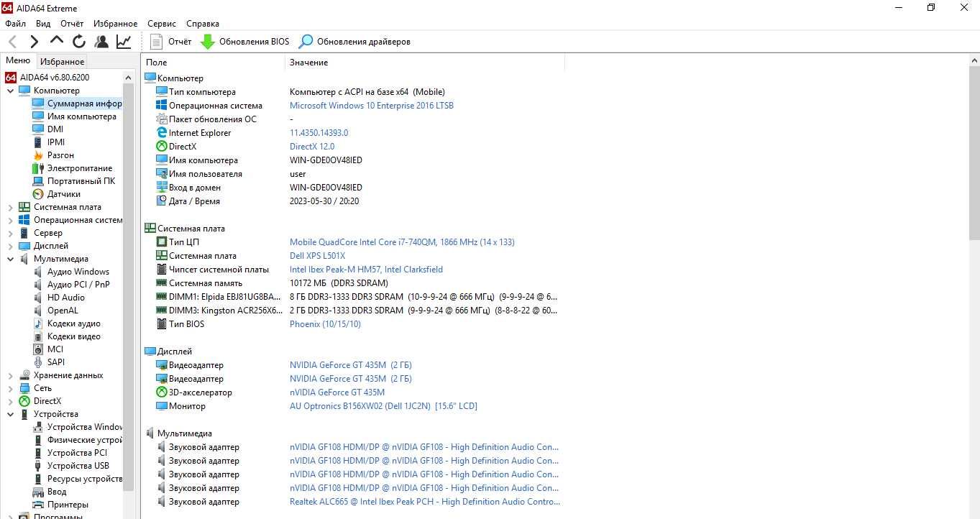Open Intel Ibex Peak-M HM57 chipset link
The width and height of the screenshot is (980, 519).
point(366,269)
